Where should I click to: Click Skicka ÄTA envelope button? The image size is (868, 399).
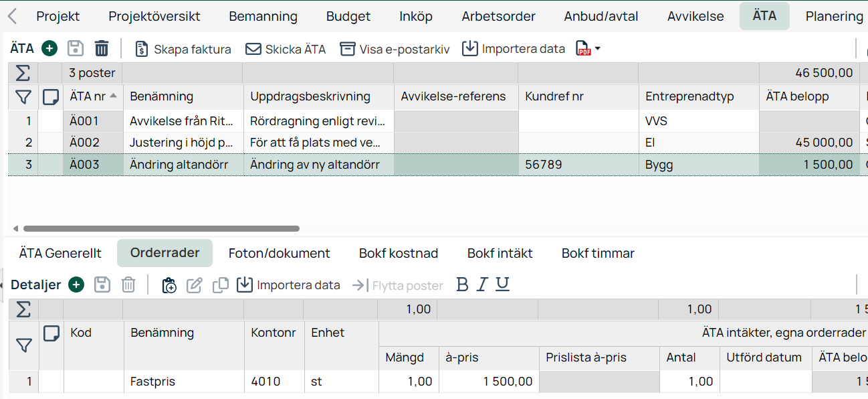coord(286,49)
